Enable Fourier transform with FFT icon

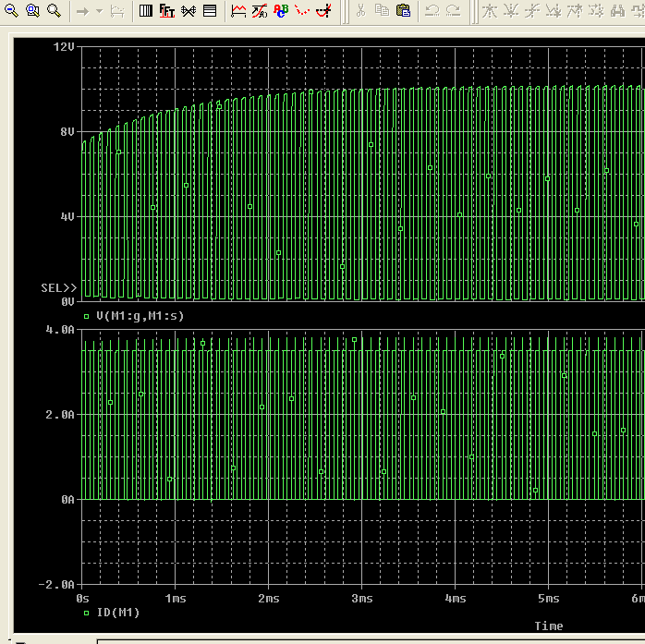coord(167,11)
